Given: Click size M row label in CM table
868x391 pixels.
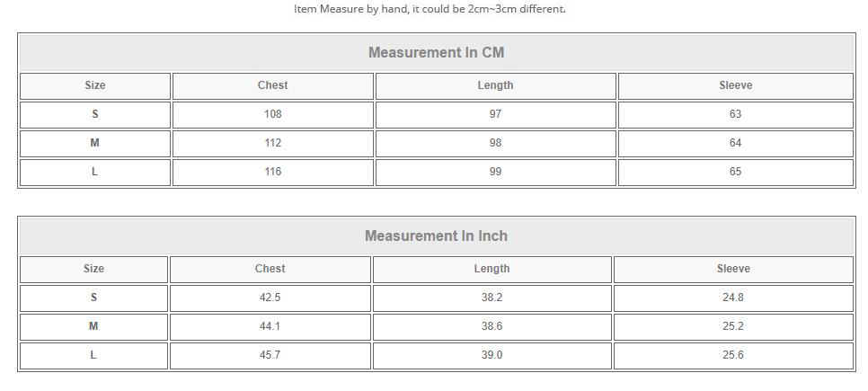Looking at the screenshot, I should [x=94, y=143].
